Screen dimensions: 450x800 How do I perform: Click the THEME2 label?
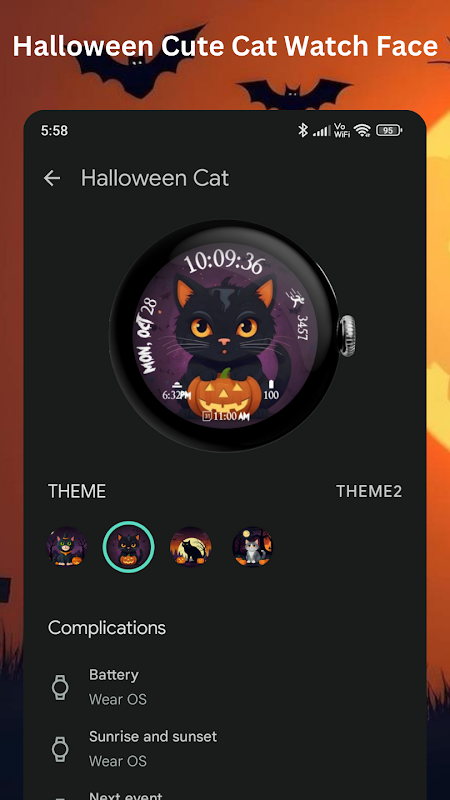[369, 491]
